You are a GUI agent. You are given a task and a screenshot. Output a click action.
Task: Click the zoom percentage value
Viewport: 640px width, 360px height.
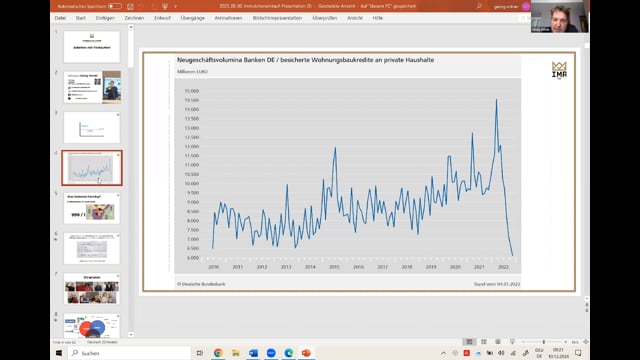(575, 342)
